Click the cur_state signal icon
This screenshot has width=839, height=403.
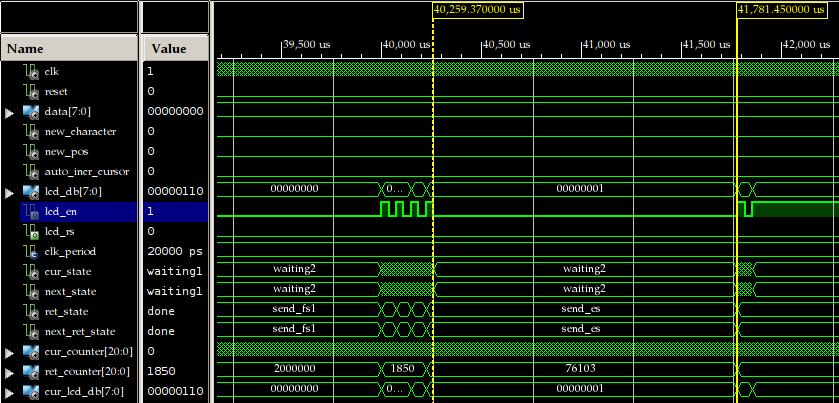31,271
